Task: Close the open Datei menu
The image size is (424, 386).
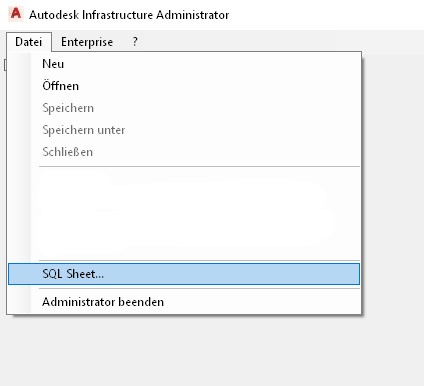Action: 29,42
